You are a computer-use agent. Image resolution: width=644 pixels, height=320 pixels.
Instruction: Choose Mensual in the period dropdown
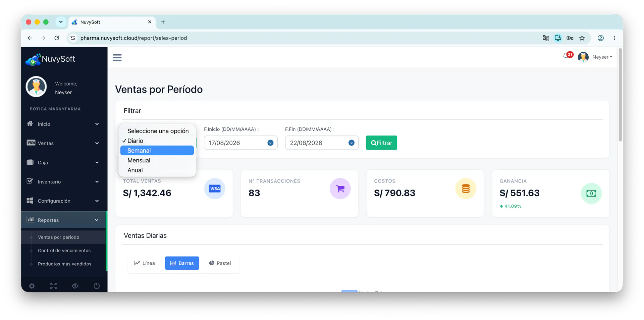pos(157,160)
